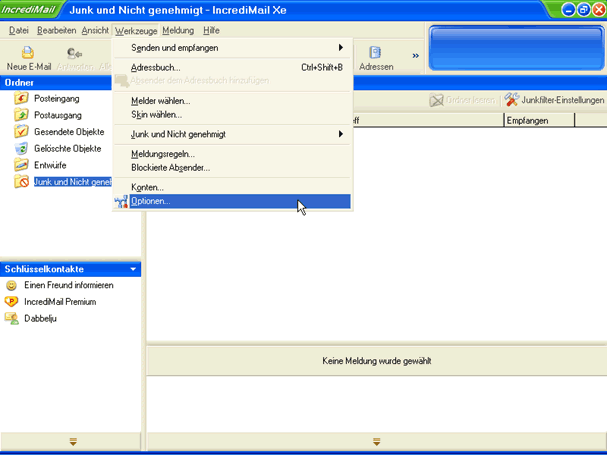Select the Posteingang folder label
Viewport: 608px width, 456px height.
pyautogui.click(x=57, y=99)
